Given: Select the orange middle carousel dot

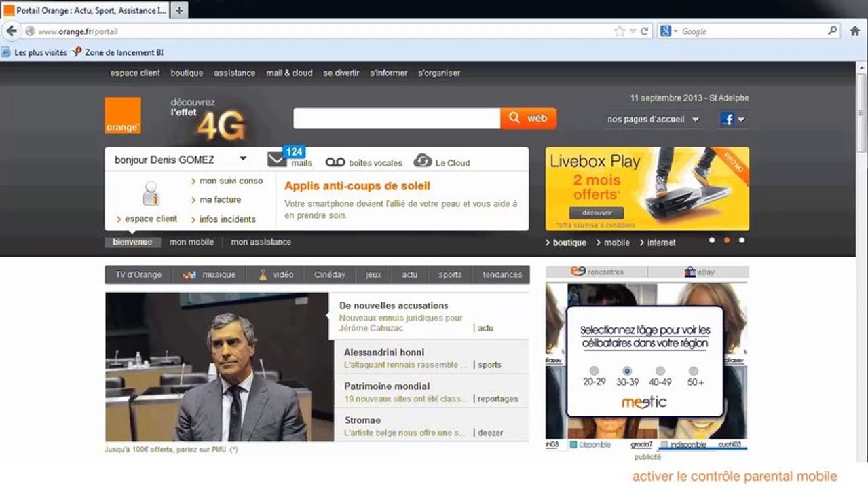Looking at the screenshot, I should click(x=727, y=240).
